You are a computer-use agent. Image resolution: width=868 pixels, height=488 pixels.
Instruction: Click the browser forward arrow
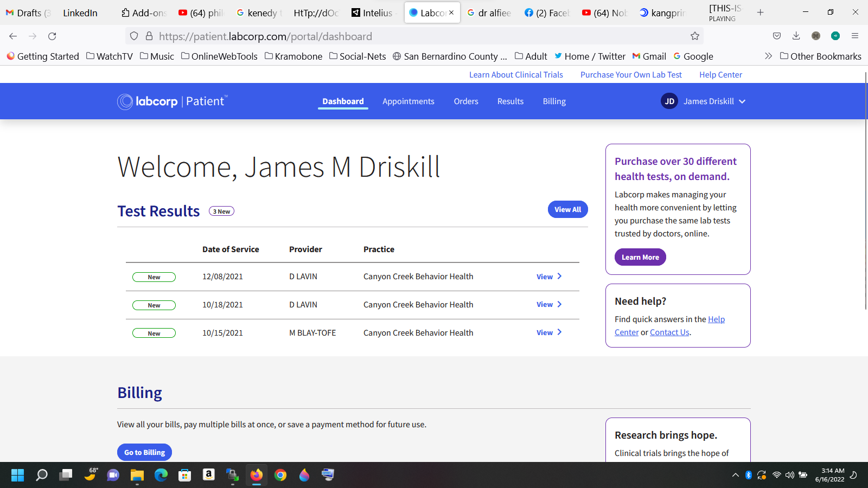(x=33, y=36)
